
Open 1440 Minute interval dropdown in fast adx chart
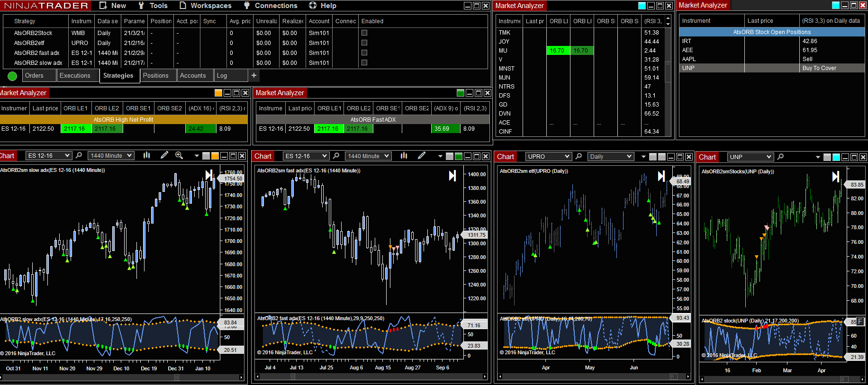point(368,156)
